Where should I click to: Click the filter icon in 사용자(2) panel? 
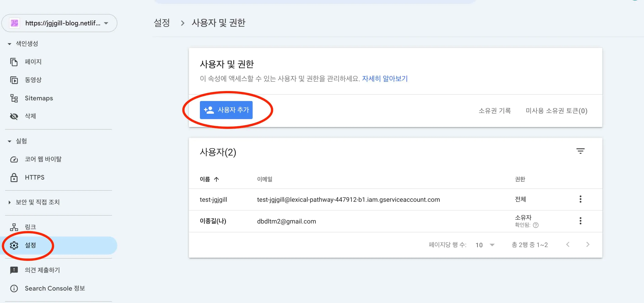581,151
